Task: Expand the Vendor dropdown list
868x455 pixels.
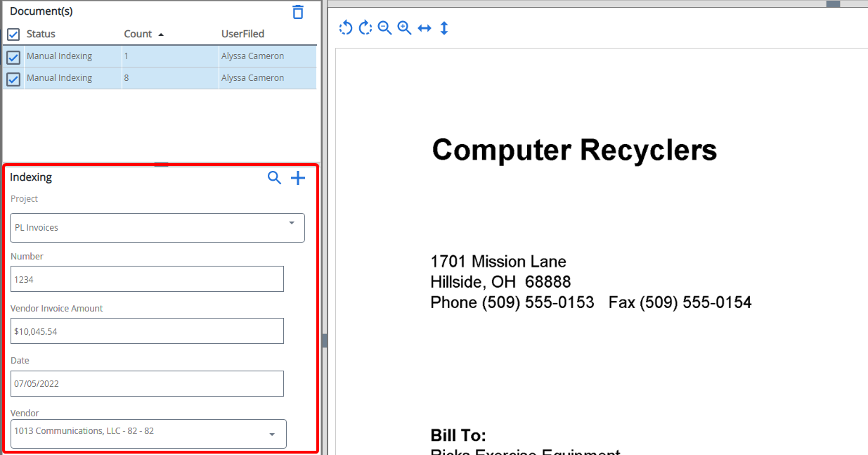Action: click(272, 435)
